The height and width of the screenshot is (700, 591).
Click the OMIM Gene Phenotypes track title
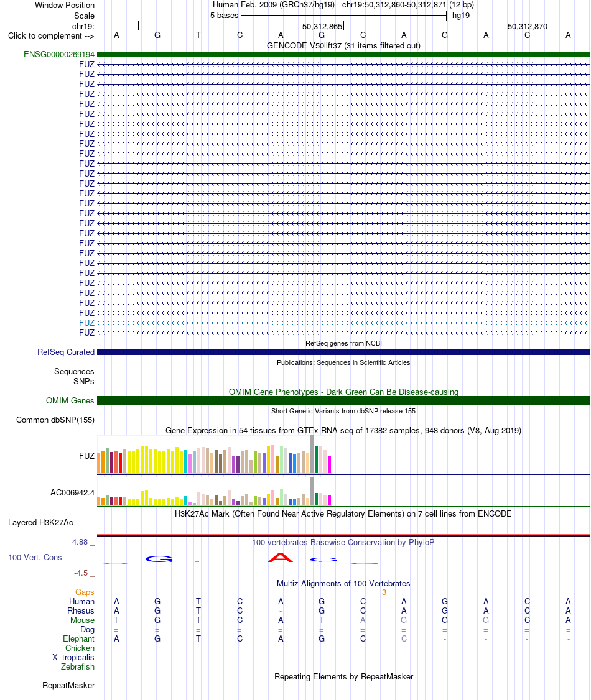[343, 392]
